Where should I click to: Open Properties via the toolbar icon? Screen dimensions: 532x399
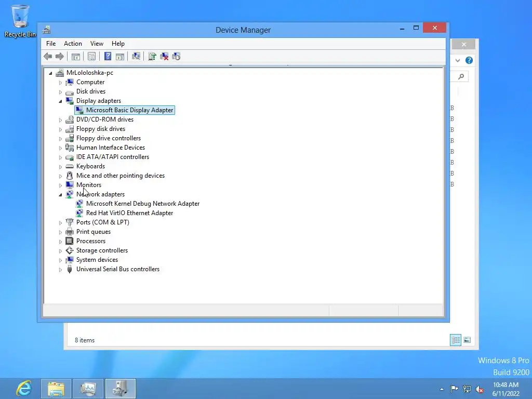click(x=91, y=56)
